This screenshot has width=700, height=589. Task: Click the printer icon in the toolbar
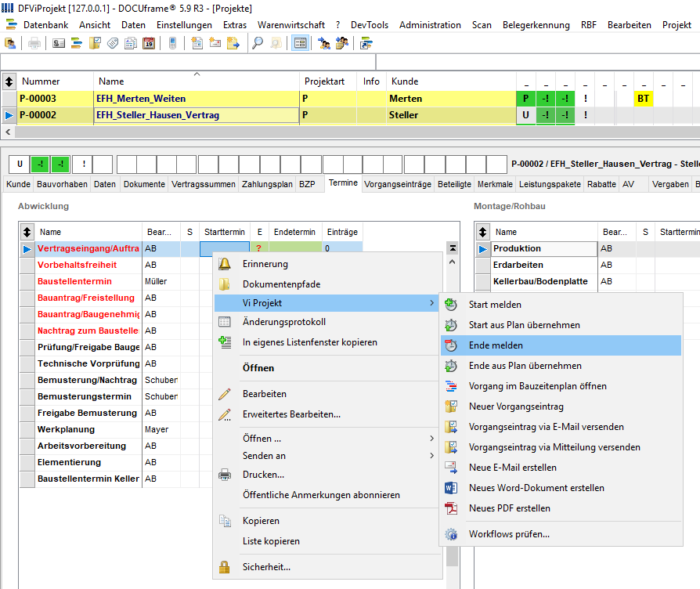(34, 43)
